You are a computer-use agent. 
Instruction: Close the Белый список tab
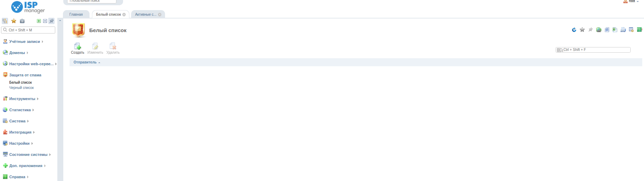[x=124, y=15]
